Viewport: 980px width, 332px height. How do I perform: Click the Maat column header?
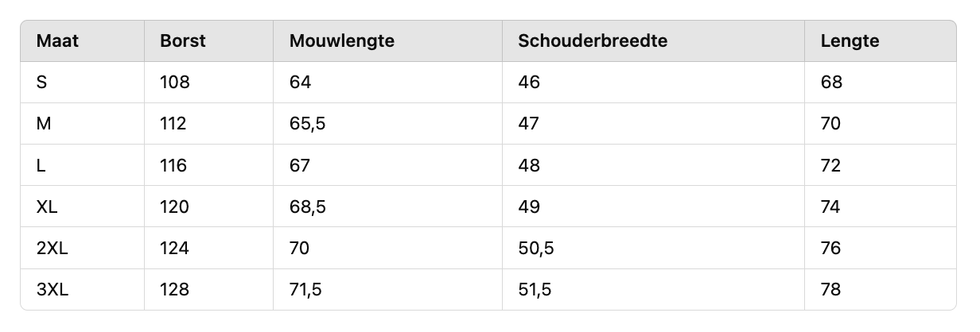[x=58, y=41]
